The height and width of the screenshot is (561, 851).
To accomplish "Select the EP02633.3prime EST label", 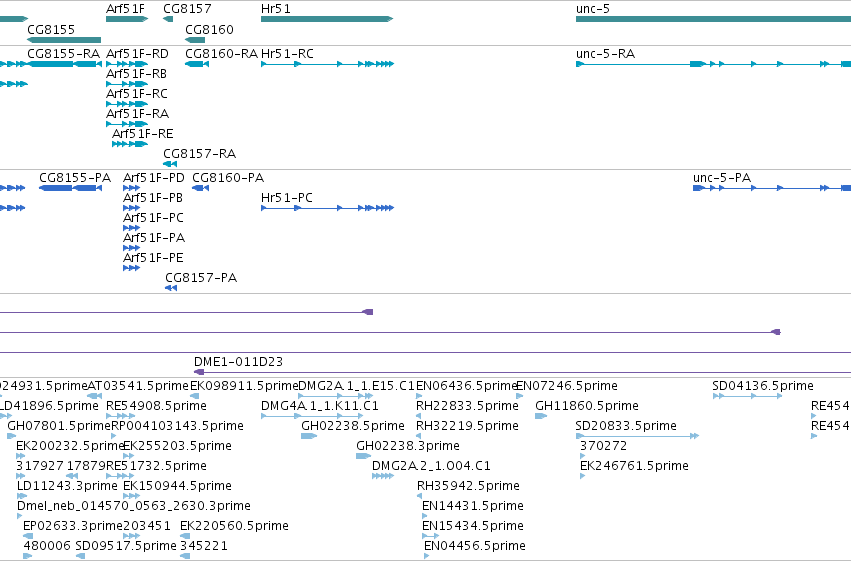I will [73, 526].
